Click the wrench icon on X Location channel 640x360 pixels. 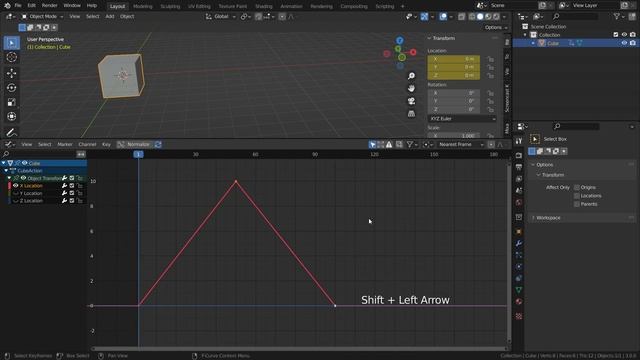point(64,186)
